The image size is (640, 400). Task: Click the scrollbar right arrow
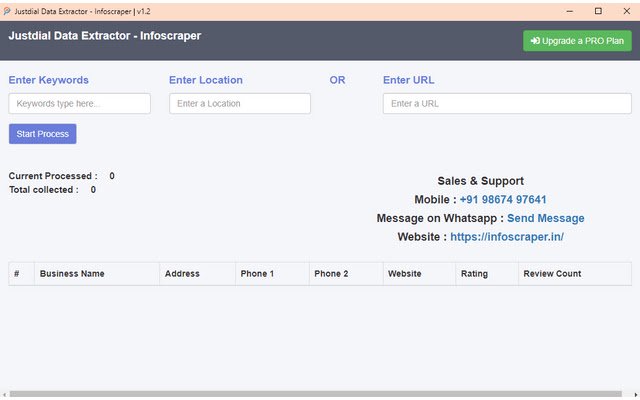tap(635, 395)
